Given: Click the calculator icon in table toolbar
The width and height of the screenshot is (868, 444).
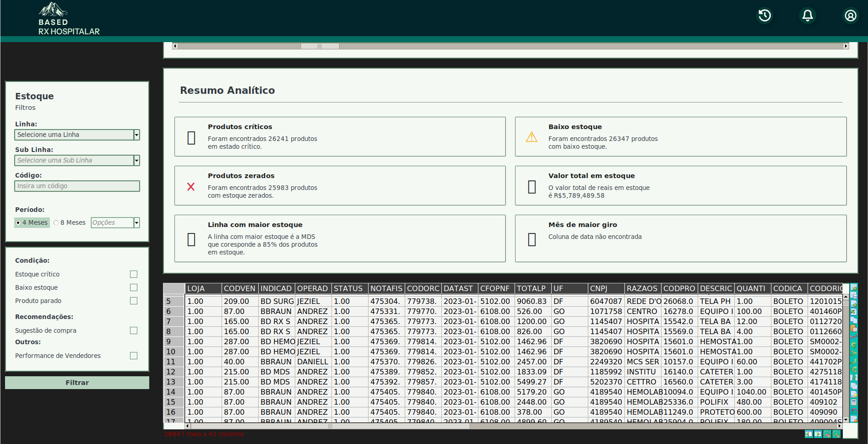Looking at the screenshot, I should [854, 402].
